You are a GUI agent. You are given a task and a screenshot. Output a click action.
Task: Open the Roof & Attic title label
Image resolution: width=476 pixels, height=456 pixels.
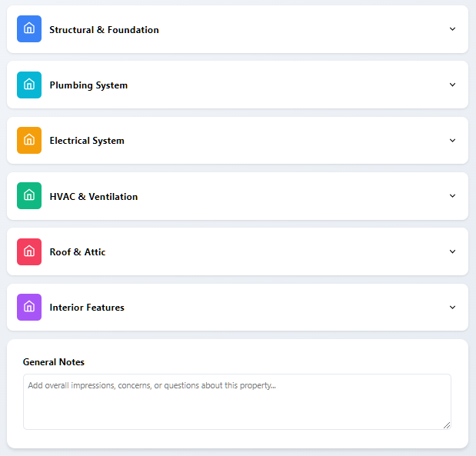(x=78, y=252)
